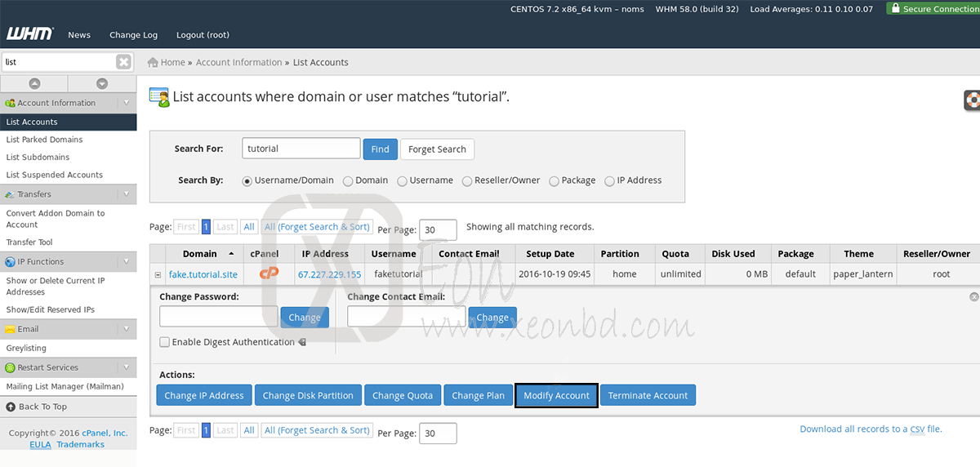Screen dimensions: 980x467
Task: Click the Trademarks link
Action: (x=80, y=444)
